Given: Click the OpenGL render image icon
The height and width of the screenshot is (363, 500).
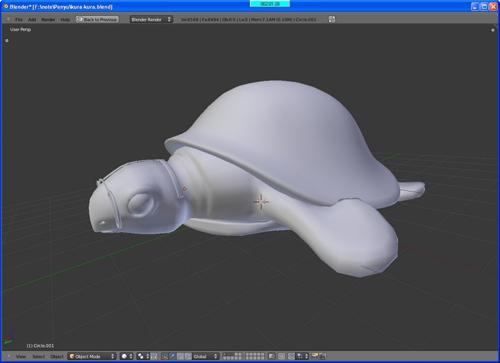Looking at the screenshot, I should (314, 356).
